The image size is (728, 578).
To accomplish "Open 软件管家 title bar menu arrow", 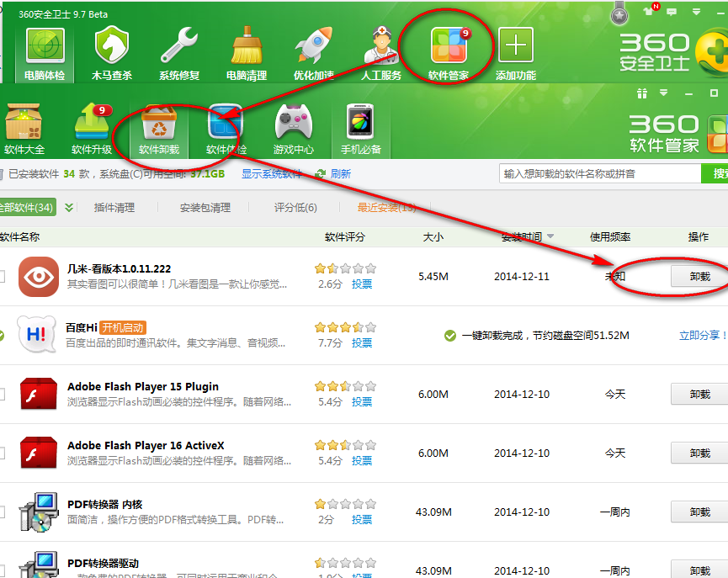I will (663, 93).
